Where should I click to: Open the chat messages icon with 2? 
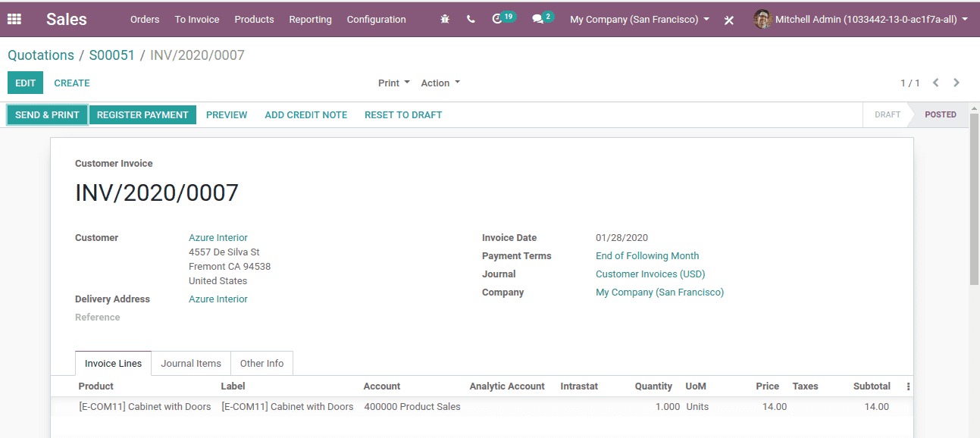click(x=539, y=19)
